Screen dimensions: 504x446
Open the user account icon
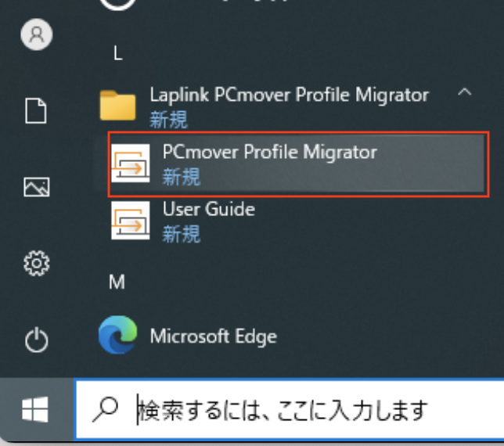(x=37, y=34)
